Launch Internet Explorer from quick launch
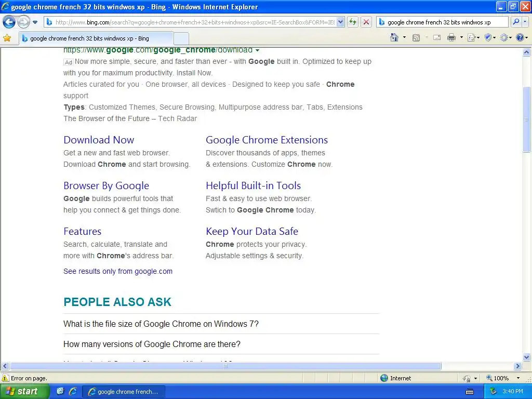Screen dimensions: 532x399 pos(73,391)
